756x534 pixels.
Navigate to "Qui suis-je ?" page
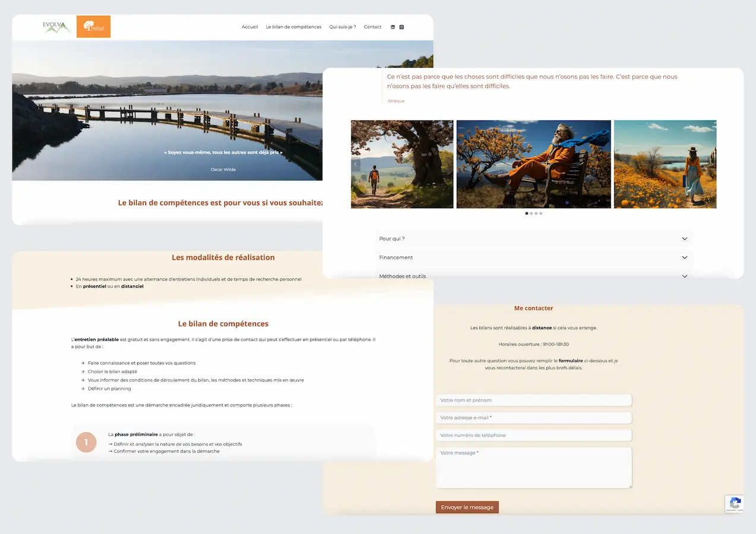click(343, 27)
